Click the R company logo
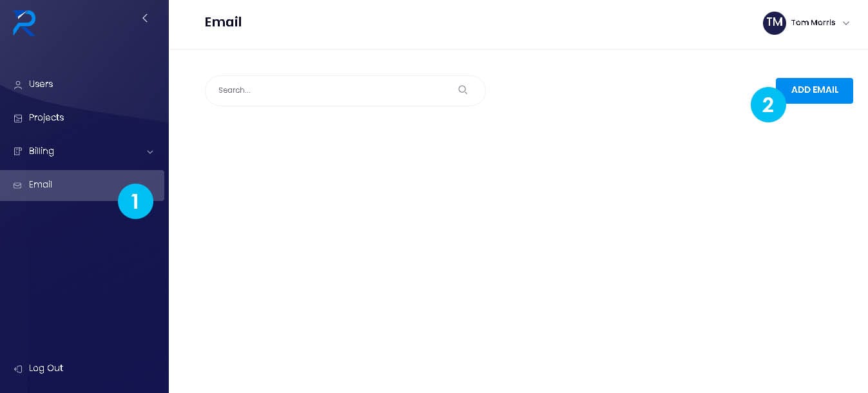Screen dimensions: 868x393 [23, 23]
